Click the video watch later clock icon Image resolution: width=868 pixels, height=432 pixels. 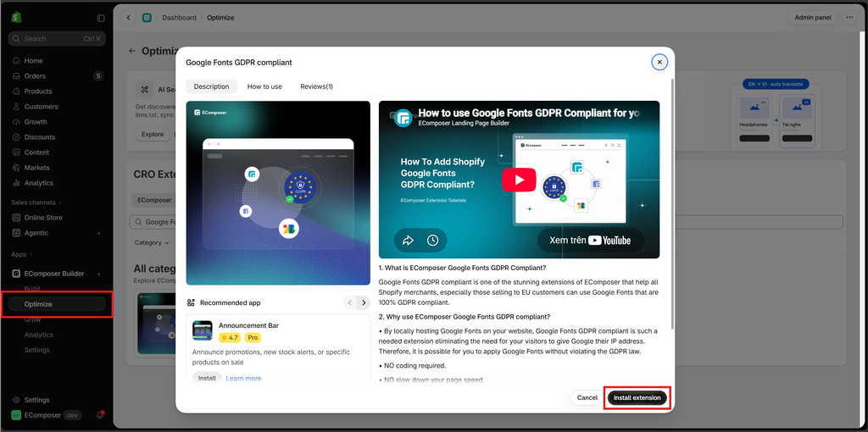coord(433,240)
